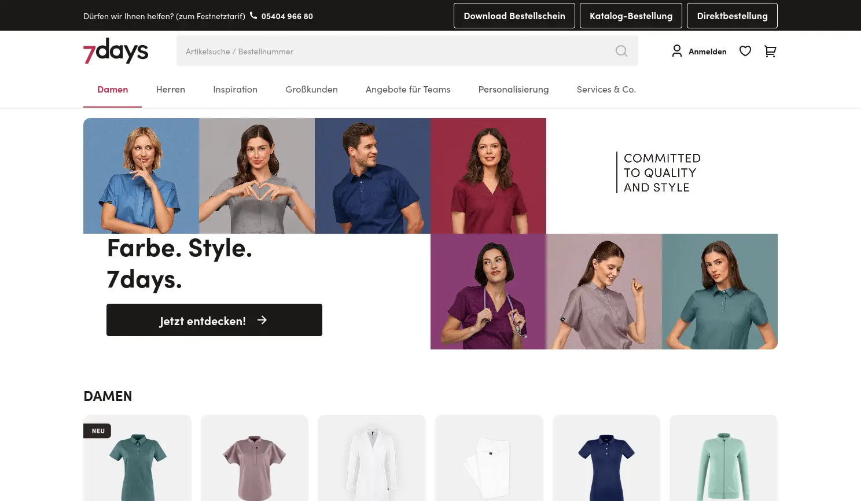Click the phone icon next to the hotline number
868x501 pixels.
(x=253, y=16)
